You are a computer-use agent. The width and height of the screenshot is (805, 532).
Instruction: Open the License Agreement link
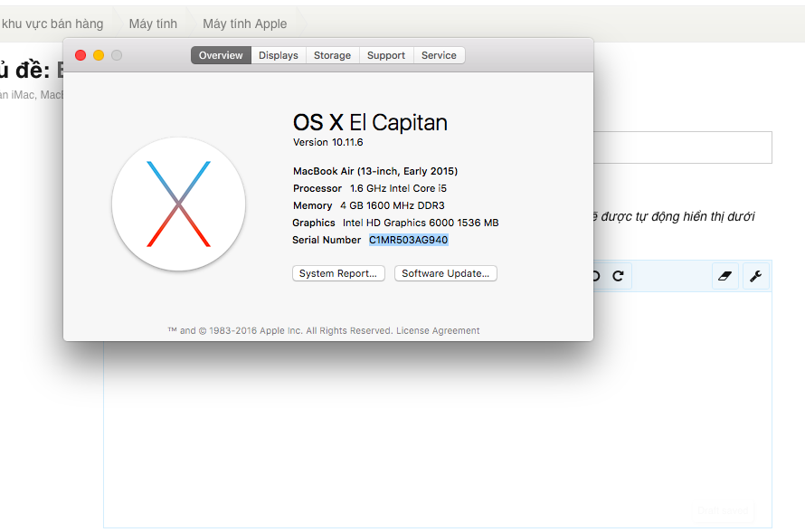point(438,331)
